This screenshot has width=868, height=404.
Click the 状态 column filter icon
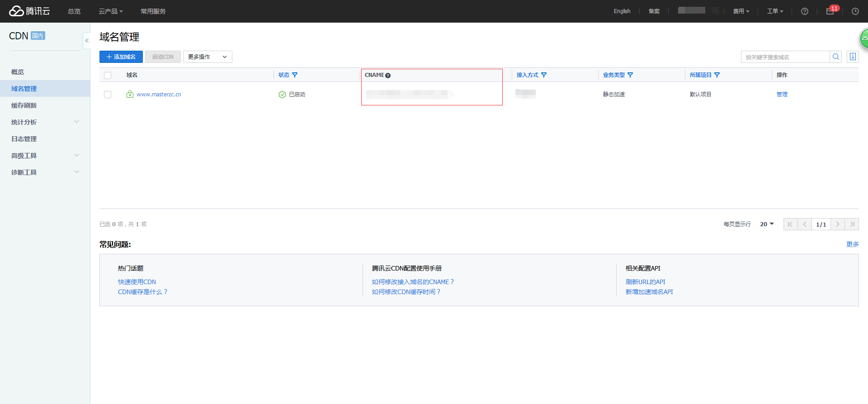tap(295, 75)
